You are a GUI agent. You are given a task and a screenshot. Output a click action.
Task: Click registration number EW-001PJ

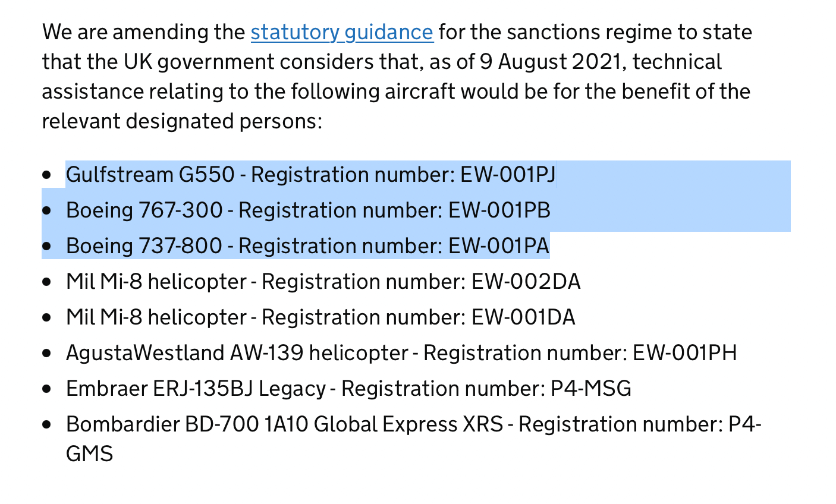508,175
